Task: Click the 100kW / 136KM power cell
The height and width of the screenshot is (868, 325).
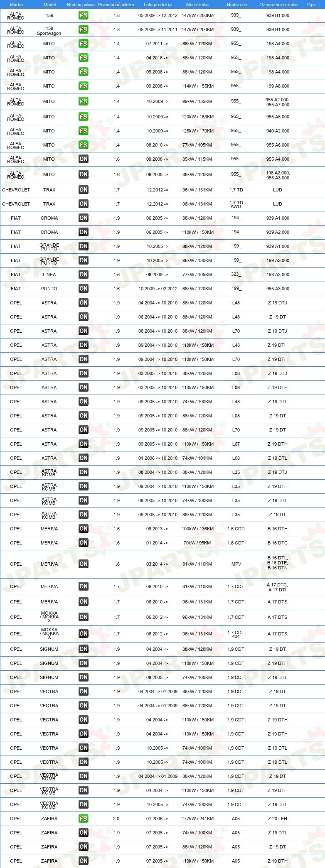Action: [197, 529]
